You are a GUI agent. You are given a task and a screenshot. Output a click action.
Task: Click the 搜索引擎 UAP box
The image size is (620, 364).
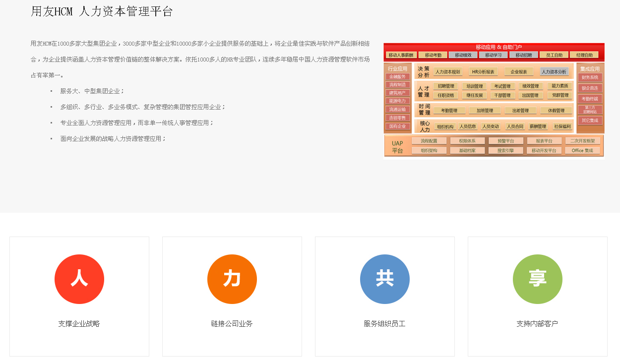point(505,150)
